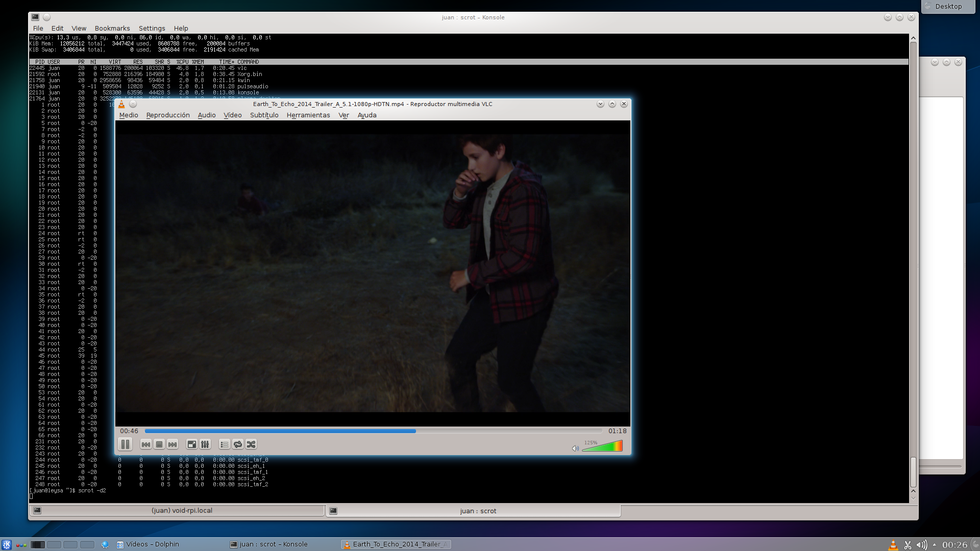Image resolution: width=980 pixels, height=551 pixels.
Task: Seek in the video progress bar
Action: (373, 431)
